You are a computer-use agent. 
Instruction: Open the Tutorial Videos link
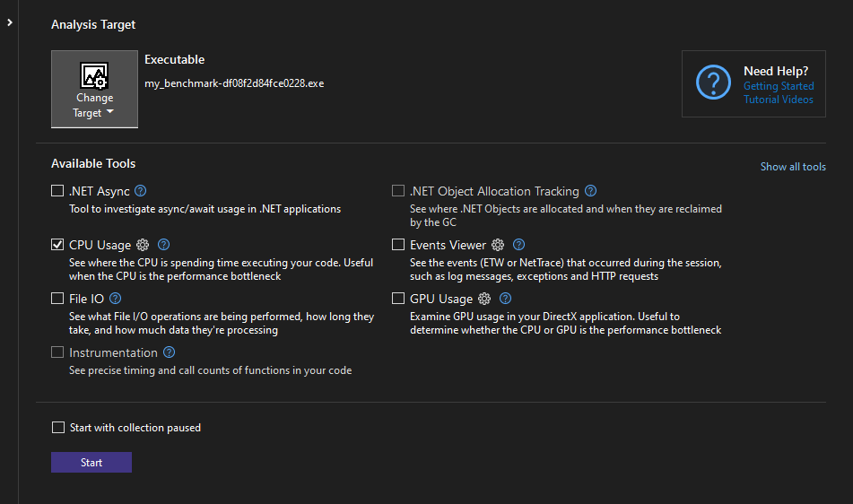(779, 100)
